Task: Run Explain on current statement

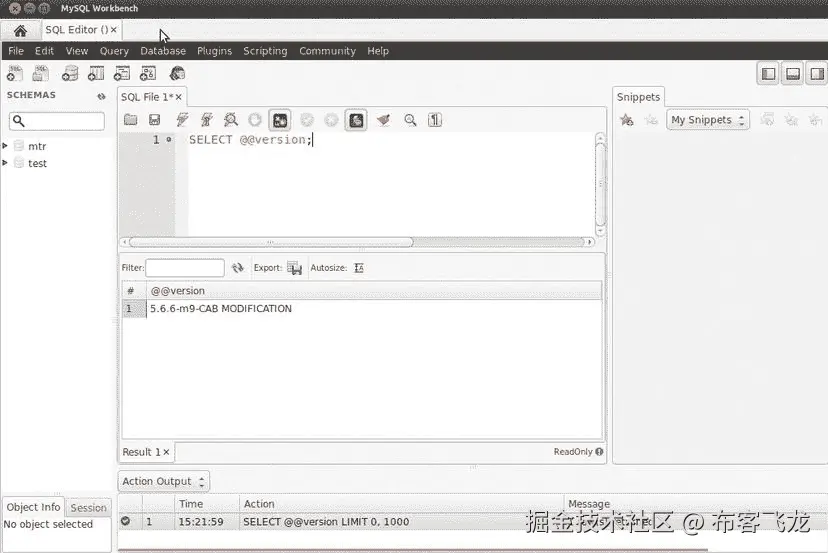Action: [231, 120]
